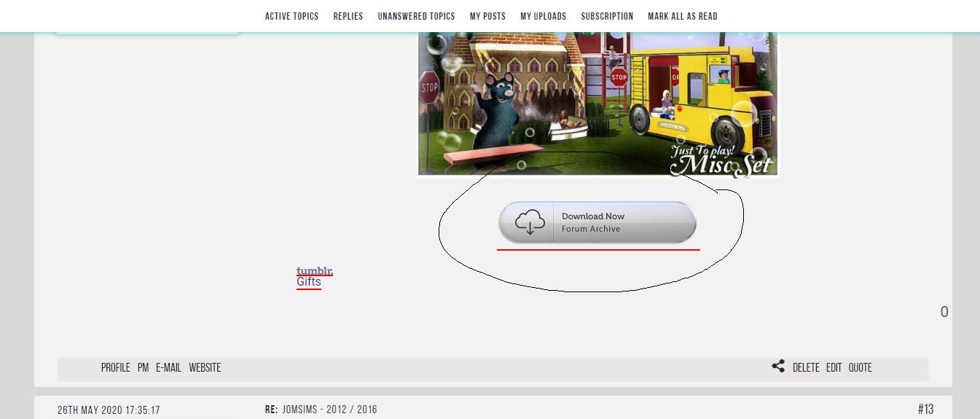Screen dimensions: 980x419
Task: Click the cloud download icon
Action: [x=530, y=222]
